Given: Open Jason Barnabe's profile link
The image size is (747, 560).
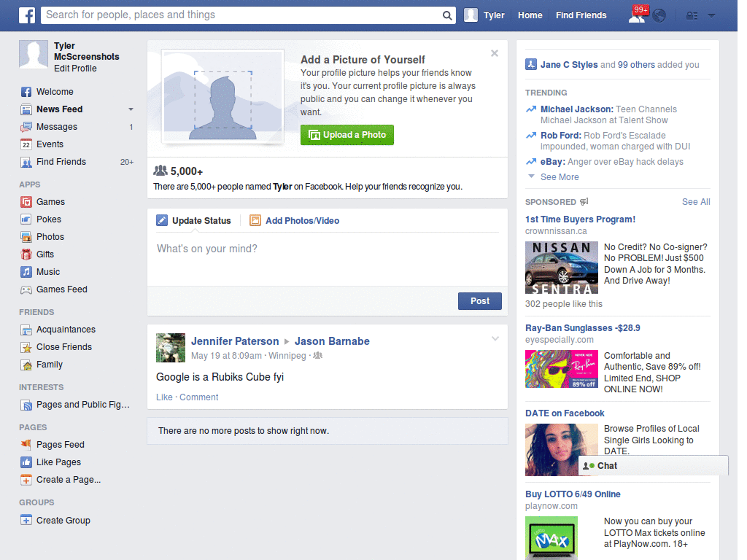Looking at the screenshot, I should tap(332, 341).
